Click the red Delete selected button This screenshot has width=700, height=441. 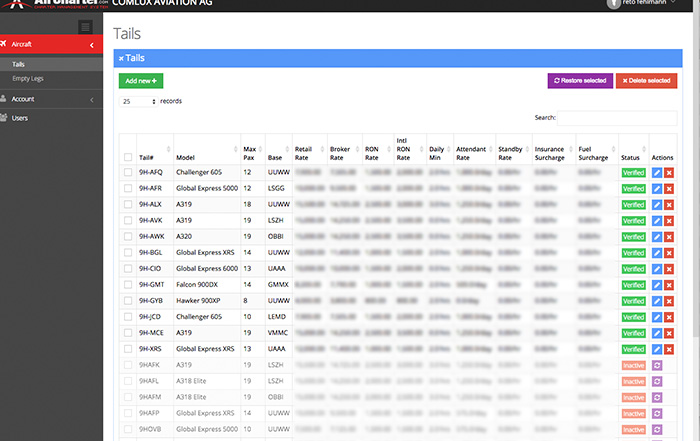click(646, 80)
